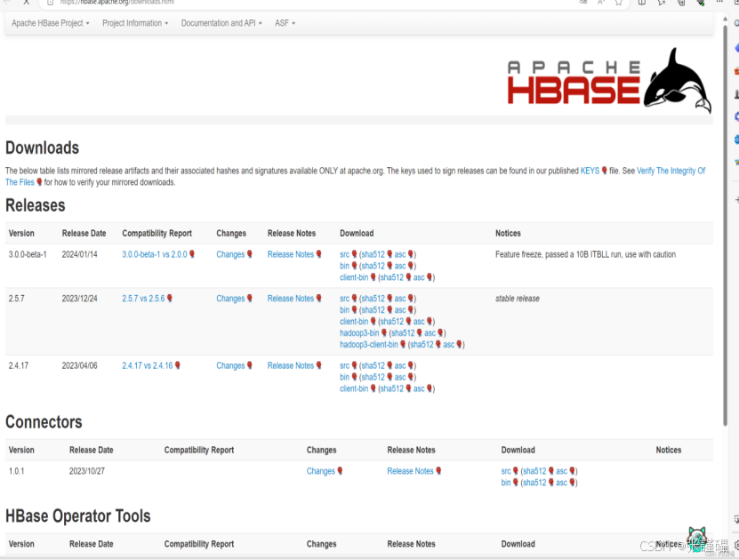This screenshot has width=739, height=560.
Task: Click external-link icon after '3.0.0-beta-1 vs 2.0.0'
Action: pyautogui.click(x=192, y=254)
